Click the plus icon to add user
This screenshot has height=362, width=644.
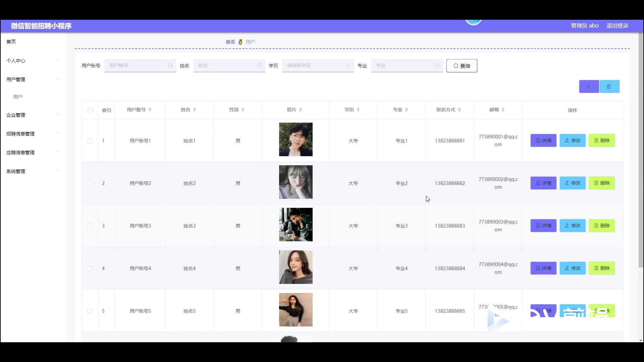(x=589, y=86)
